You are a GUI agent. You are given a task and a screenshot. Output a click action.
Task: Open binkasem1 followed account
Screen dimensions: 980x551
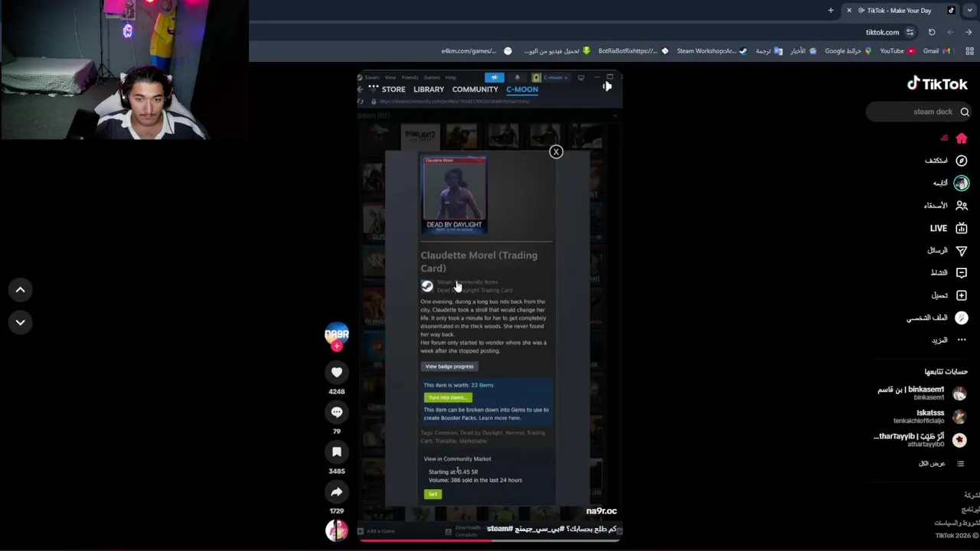[921, 393]
